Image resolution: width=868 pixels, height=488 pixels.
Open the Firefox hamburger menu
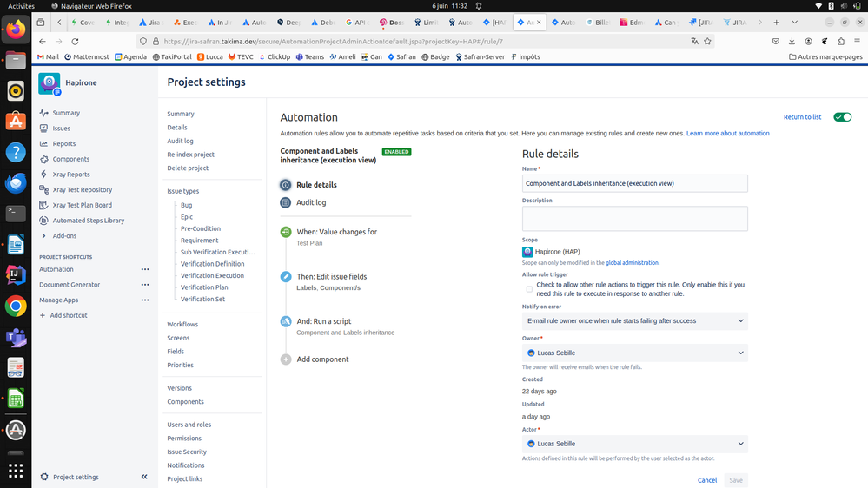857,42
